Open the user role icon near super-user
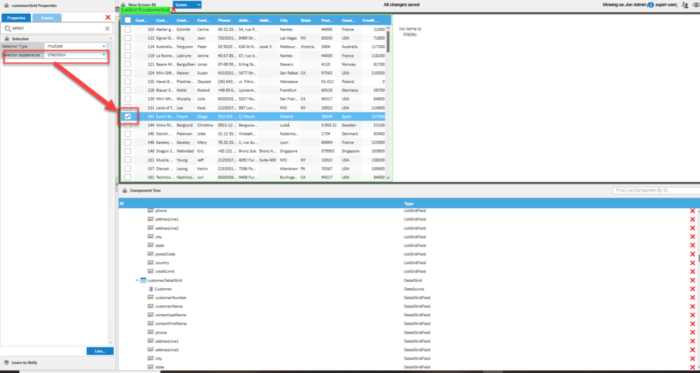Image resolution: width=700 pixels, height=373 pixels. [x=685, y=5]
